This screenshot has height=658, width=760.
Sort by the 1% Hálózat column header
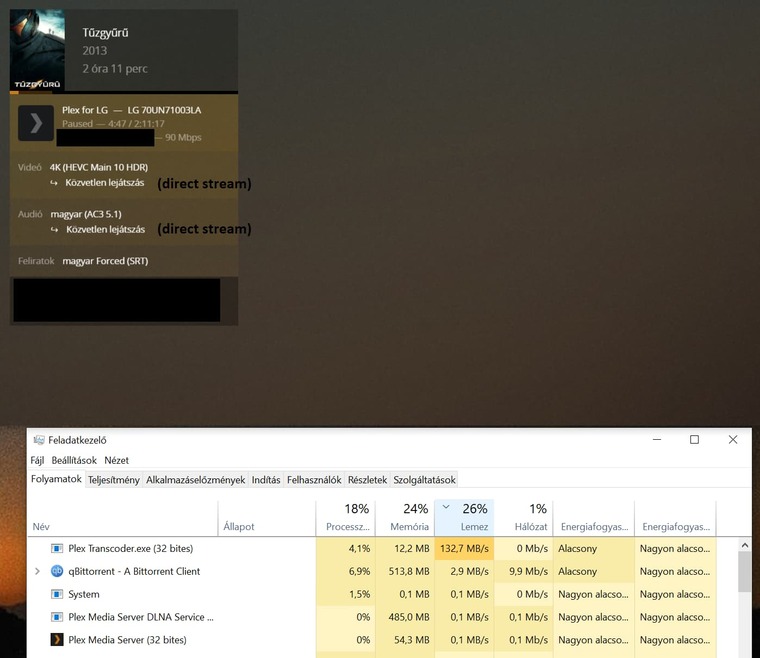click(x=523, y=518)
